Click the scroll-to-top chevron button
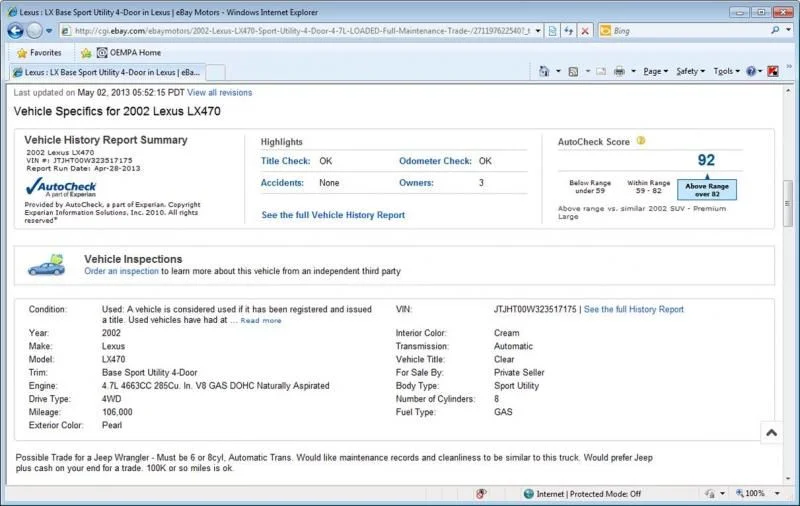The width and height of the screenshot is (800, 506). (x=771, y=433)
